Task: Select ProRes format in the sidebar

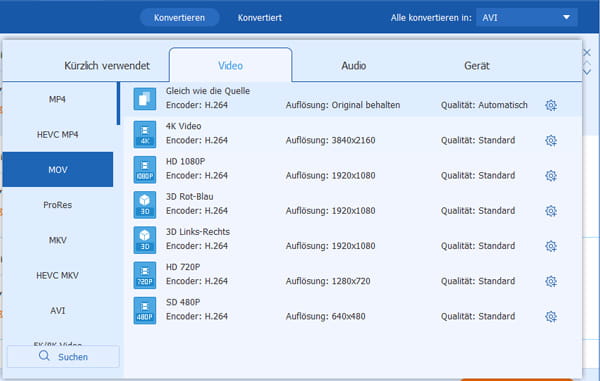Action: pos(57,205)
